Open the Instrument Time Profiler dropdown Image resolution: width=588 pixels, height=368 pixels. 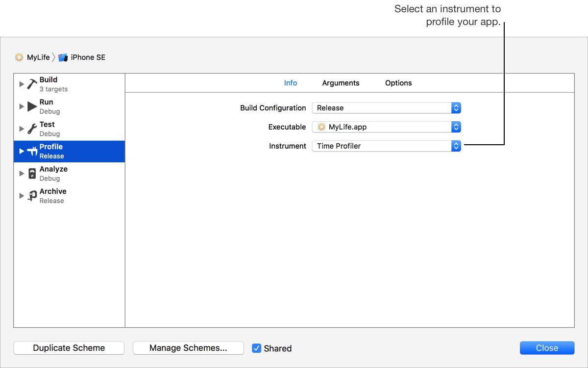386,146
